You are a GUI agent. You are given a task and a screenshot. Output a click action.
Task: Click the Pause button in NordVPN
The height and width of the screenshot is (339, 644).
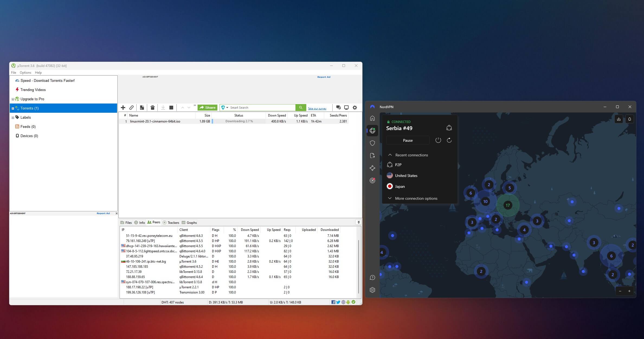(408, 140)
